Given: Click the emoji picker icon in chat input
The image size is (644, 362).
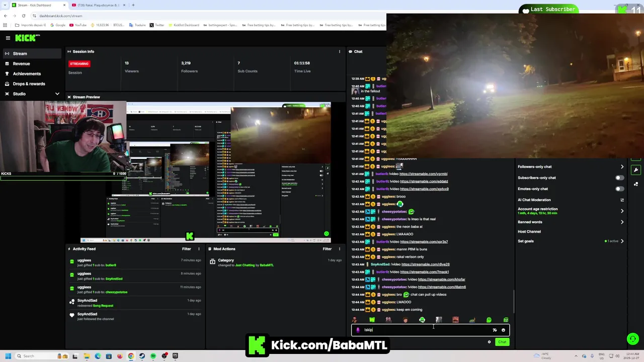Looking at the screenshot, I should coord(503,330).
